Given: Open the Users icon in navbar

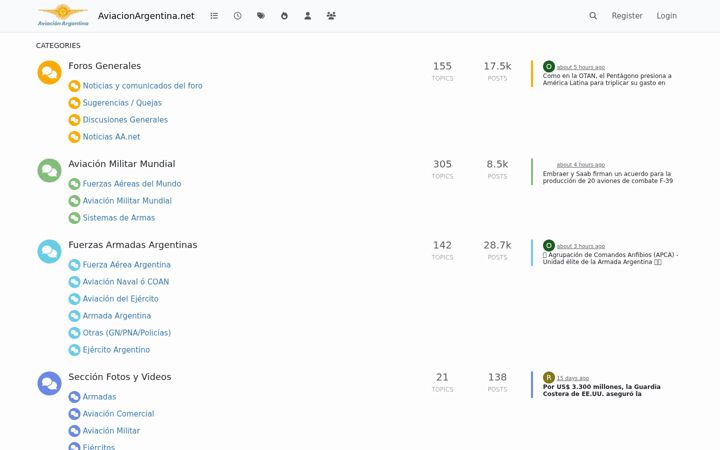Looking at the screenshot, I should [308, 16].
